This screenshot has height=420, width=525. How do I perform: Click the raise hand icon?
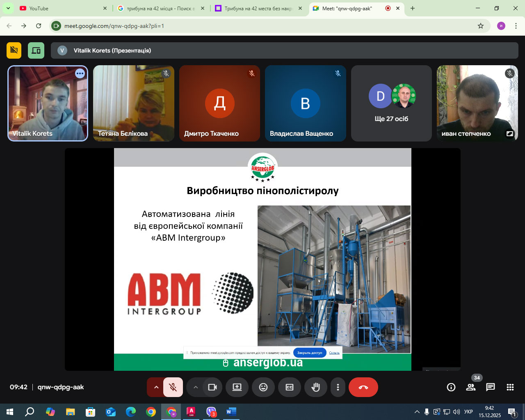point(315,387)
